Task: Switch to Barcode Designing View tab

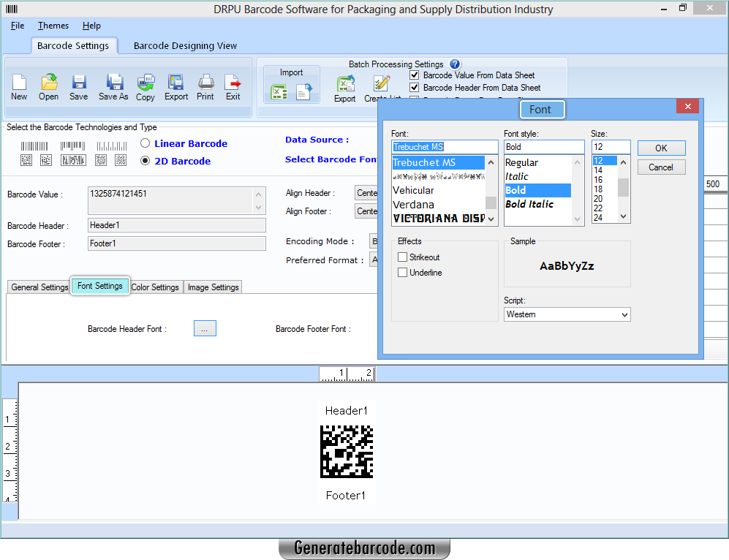Action: [184, 45]
